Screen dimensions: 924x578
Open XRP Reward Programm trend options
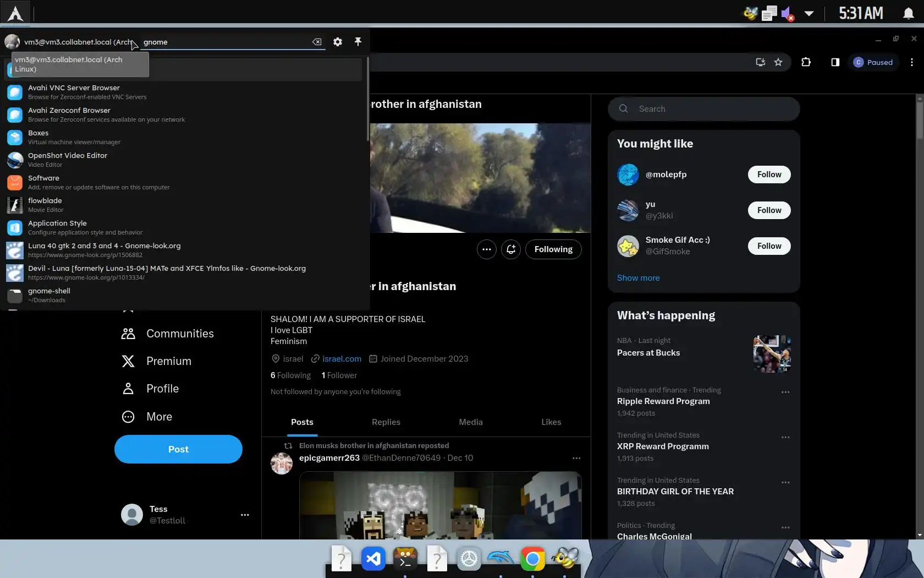coord(785,437)
